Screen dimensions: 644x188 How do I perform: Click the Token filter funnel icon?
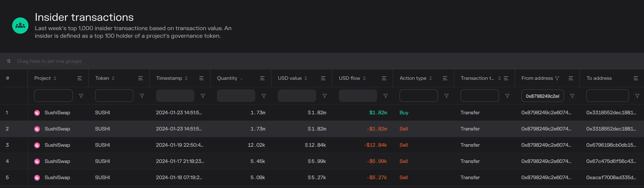(142, 96)
